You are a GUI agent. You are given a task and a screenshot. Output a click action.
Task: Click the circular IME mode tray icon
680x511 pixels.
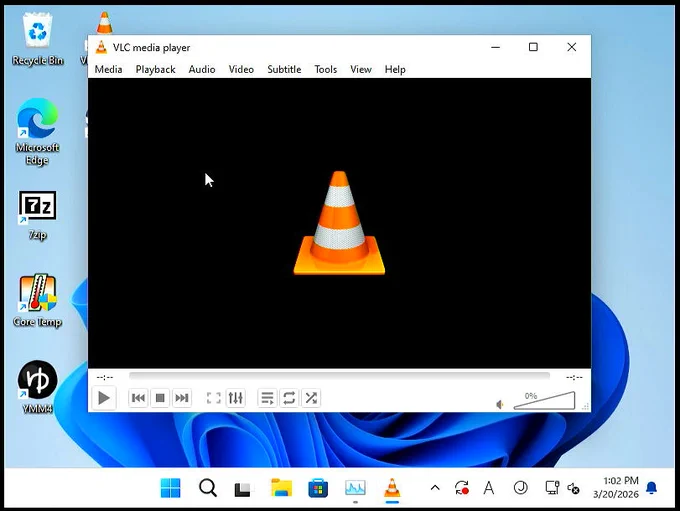click(520, 488)
